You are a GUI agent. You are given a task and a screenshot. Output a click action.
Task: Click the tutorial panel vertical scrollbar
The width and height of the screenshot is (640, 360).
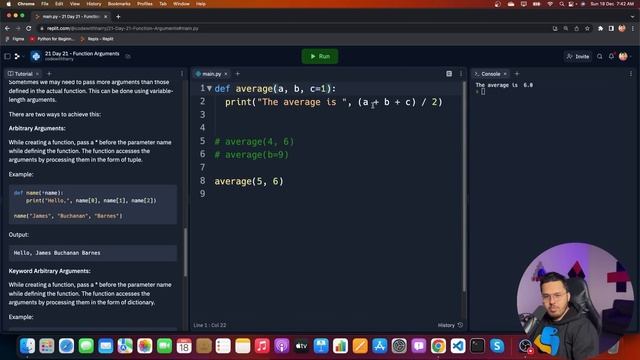tap(185, 251)
